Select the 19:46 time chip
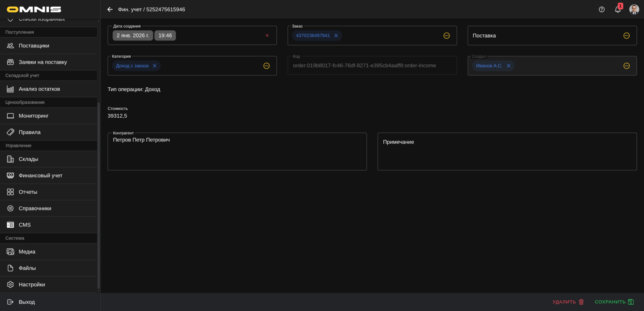The height and width of the screenshot is (311, 644). tap(165, 35)
